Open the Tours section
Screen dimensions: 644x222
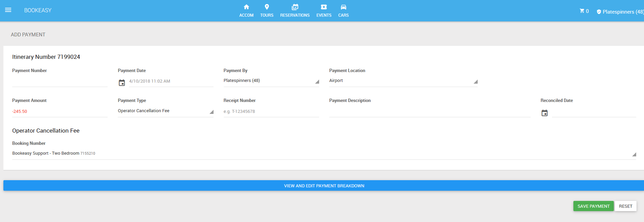pyautogui.click(x=267, y=11)
